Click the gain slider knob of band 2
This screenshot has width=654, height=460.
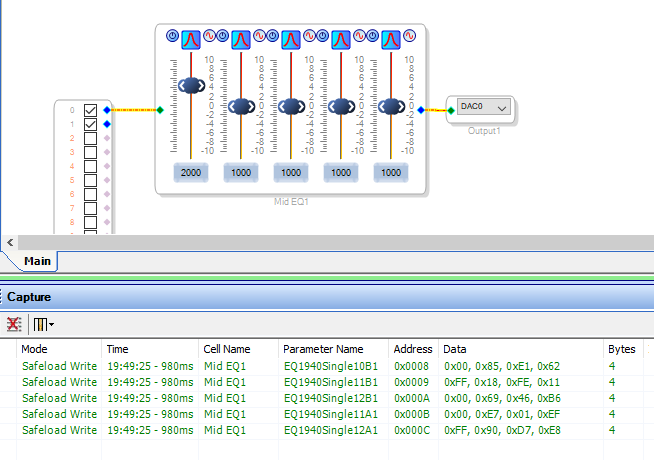click(241, 106)
